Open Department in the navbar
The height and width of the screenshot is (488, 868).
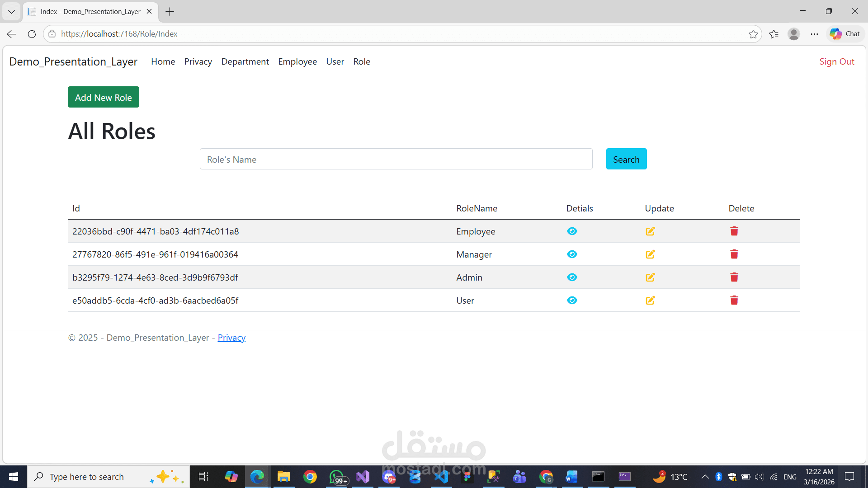tap(245, 61)
